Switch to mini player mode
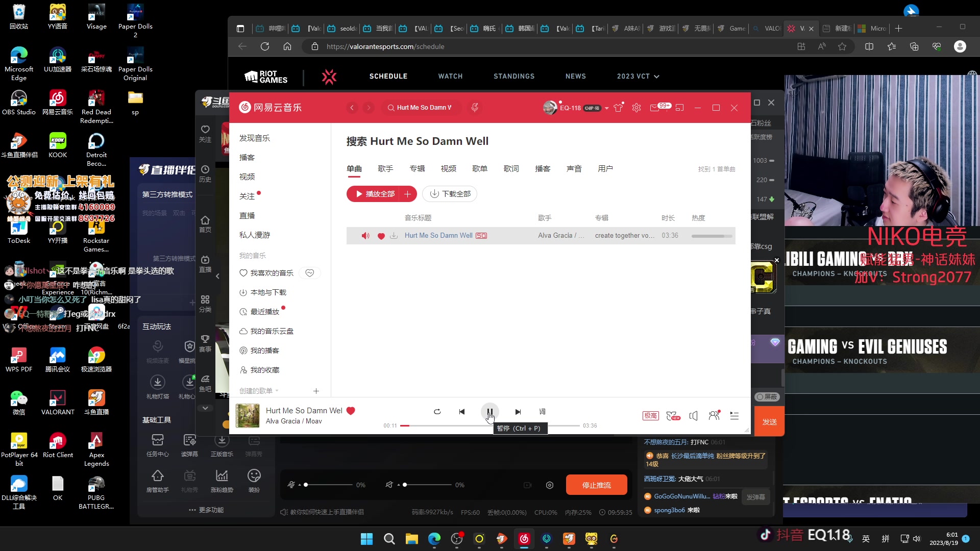The height and width of the screenshot is (551, 980). [x=679, y=108]
